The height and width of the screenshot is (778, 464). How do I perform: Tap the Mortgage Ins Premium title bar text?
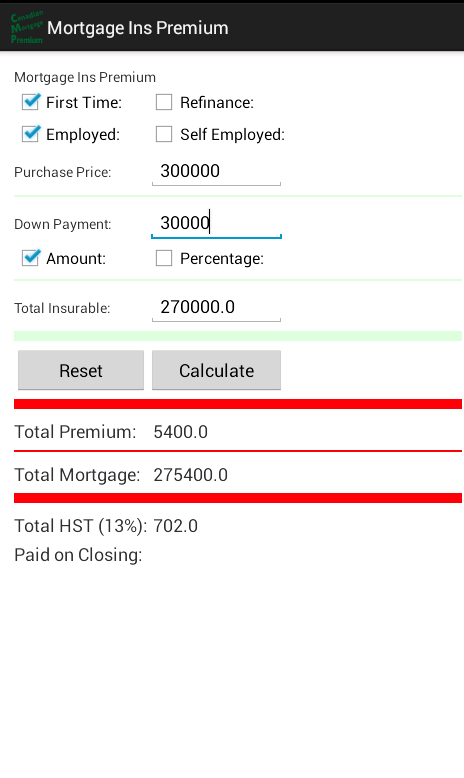[x=137, y=28]
